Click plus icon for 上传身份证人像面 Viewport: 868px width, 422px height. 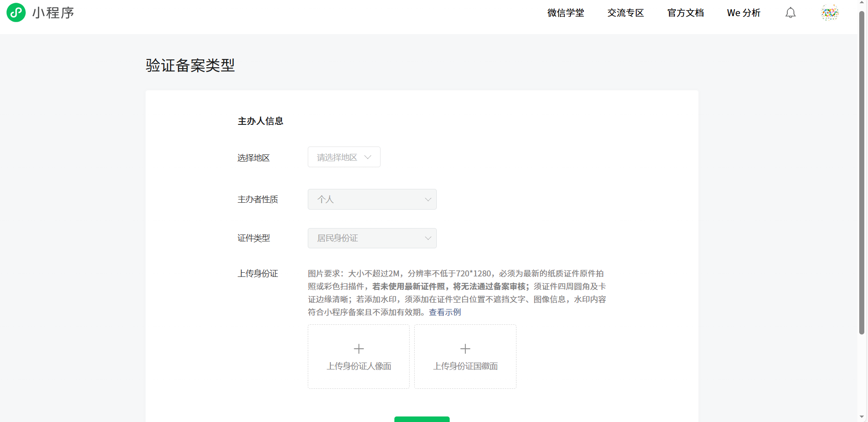coord(358,349)
